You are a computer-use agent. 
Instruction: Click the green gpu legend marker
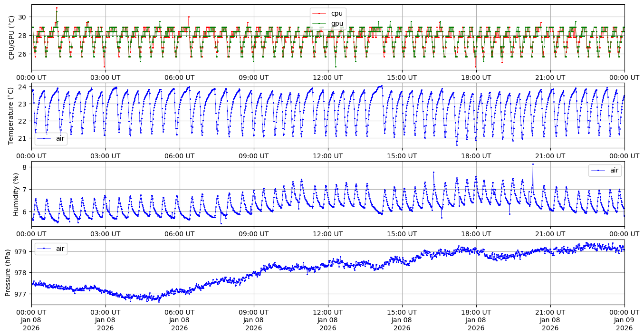319,23
